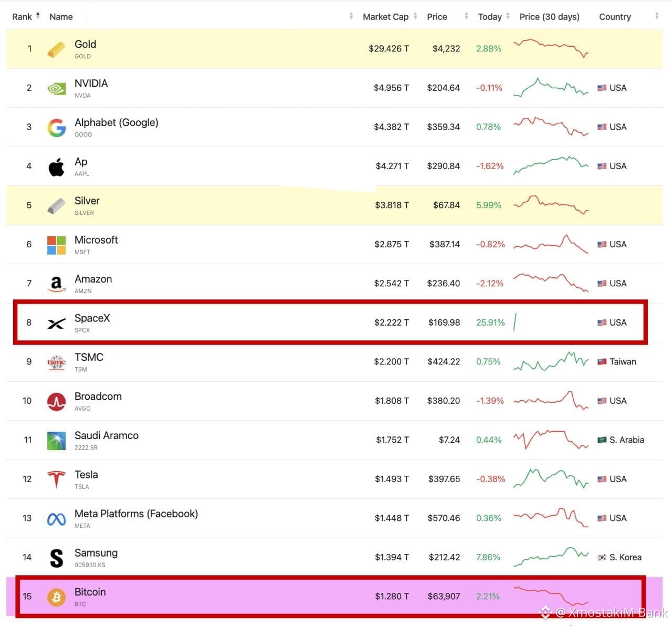This screenshot has width=672, height=626.
Task: Open the NVIDIA company link
Action: click(91, 84)
